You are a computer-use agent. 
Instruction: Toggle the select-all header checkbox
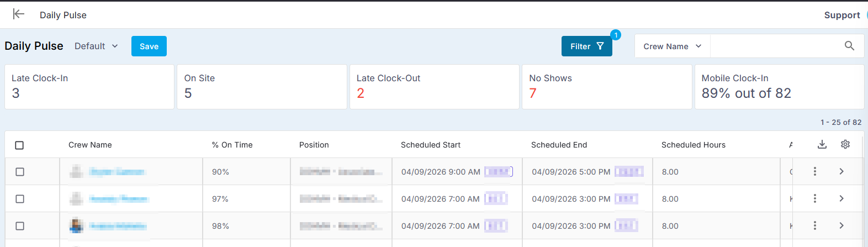tap(19, 145)
